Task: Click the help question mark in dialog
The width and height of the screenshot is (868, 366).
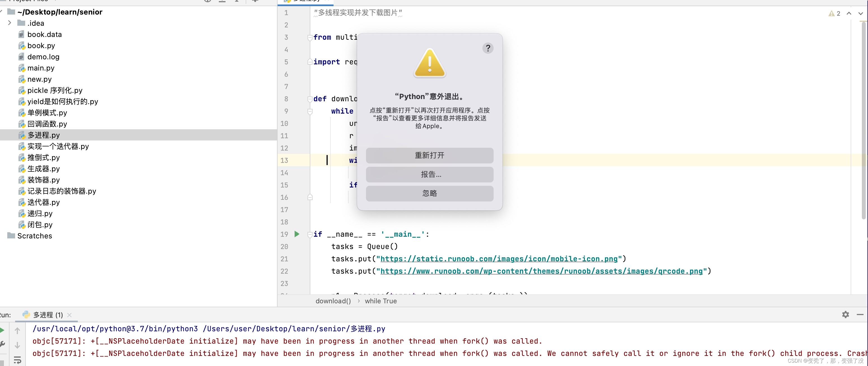Action: 487,48
